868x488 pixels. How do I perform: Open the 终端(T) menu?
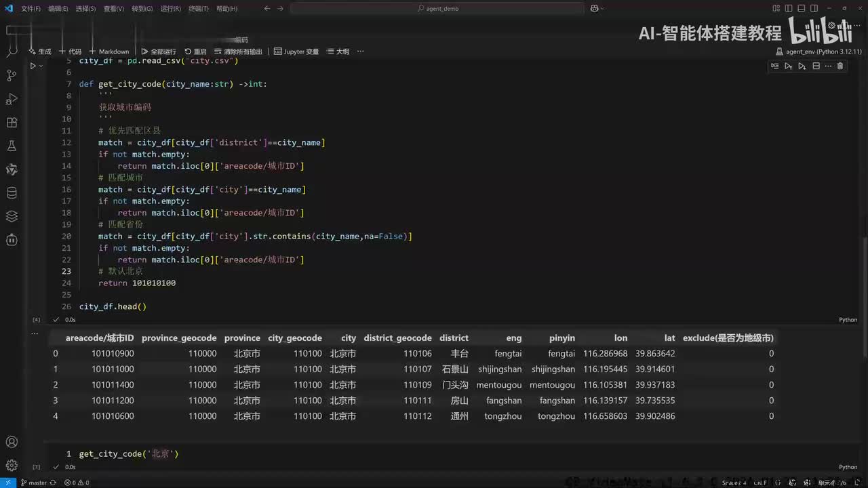pos(199,9)
